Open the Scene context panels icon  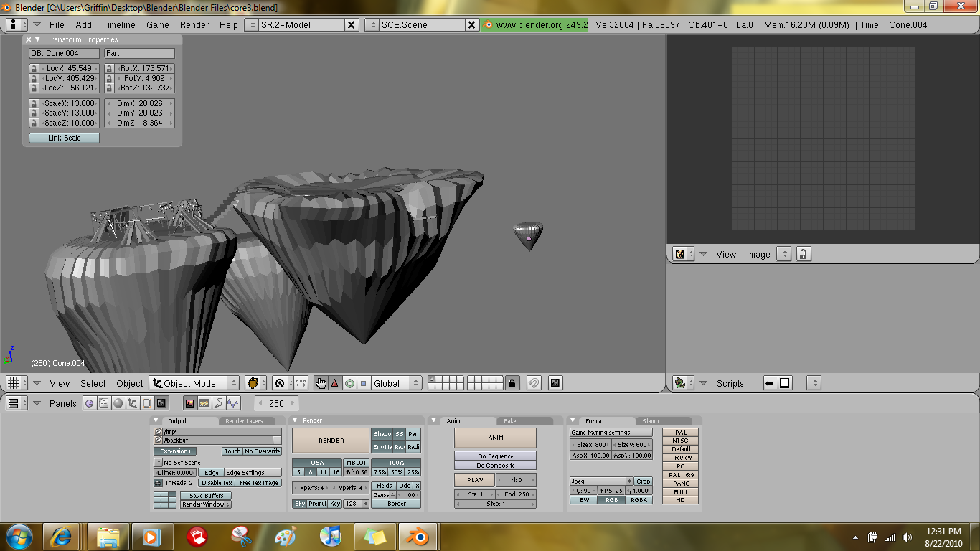click(161, 403)
